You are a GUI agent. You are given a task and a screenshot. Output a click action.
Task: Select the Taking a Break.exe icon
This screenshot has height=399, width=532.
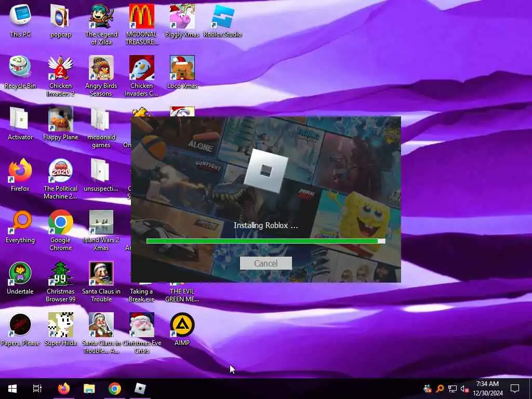tap(141, 292)
